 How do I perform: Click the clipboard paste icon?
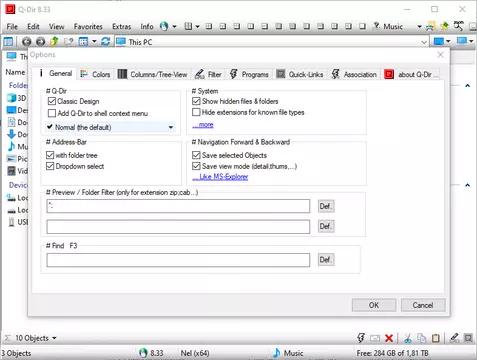click(x=436, y=338)
